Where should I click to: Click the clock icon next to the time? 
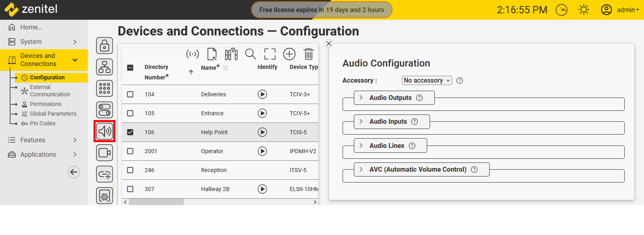tap(561, 10)
